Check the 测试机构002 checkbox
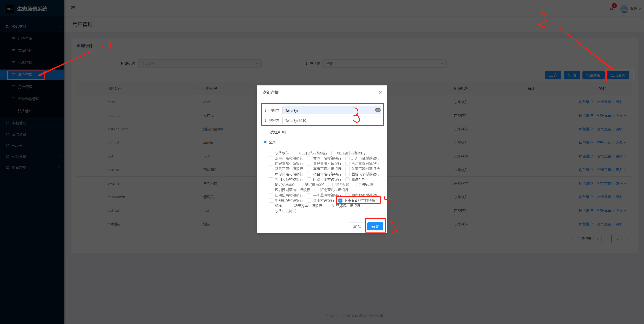Screen dimensions: 644x324 271,185
